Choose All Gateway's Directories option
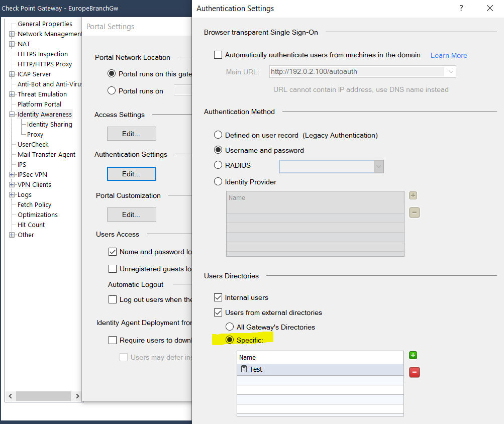Screen dimensions: 504x424 pos(230,327)
